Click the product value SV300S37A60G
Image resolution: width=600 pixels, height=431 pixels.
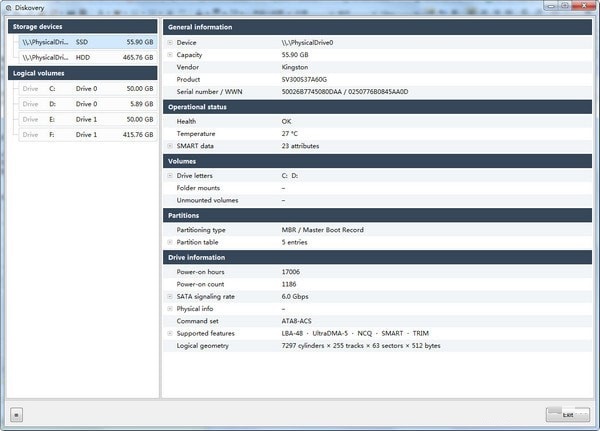304,79
